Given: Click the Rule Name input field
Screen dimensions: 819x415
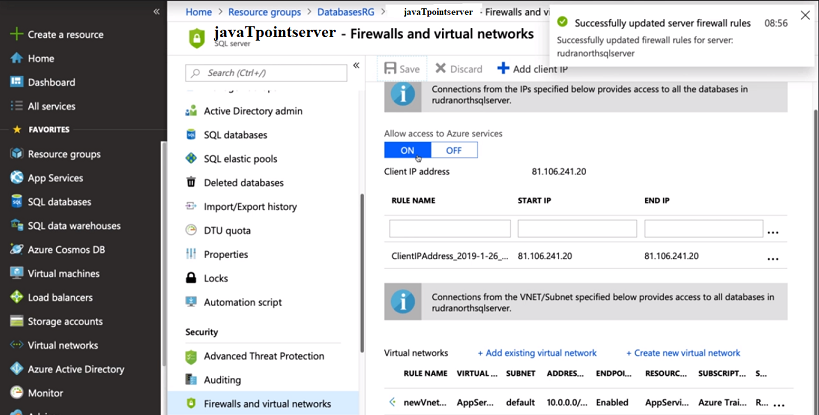Looking at the screenshot, I should (450, 229).
